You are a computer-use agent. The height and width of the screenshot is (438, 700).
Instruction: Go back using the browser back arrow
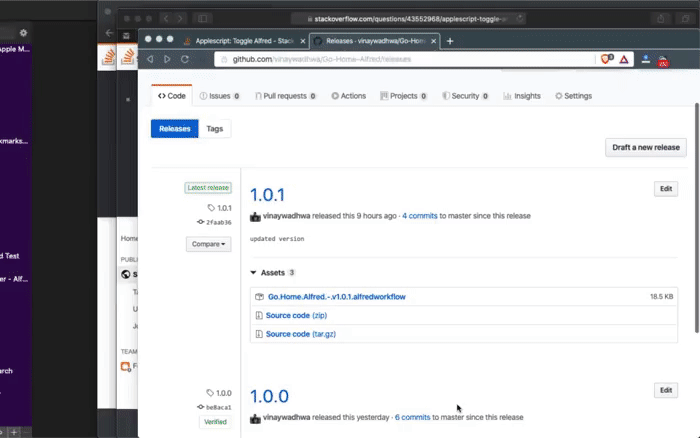point(151,59)
